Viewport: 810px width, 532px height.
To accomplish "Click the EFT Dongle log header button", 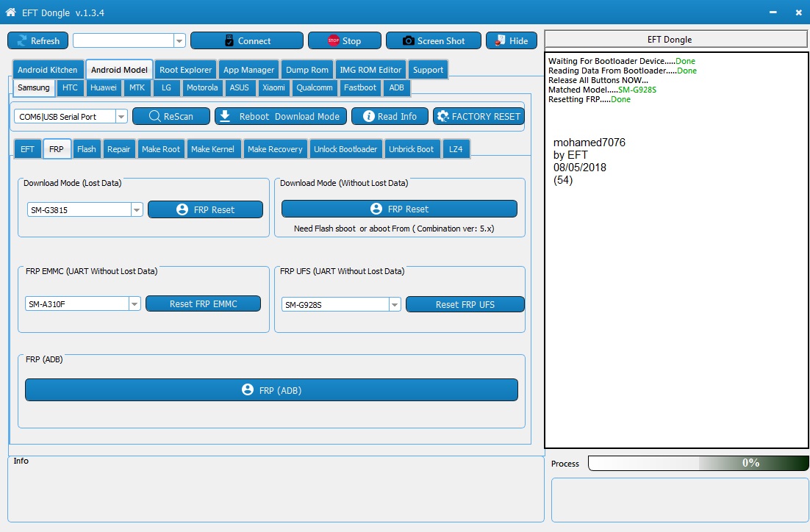I will [x=675, y=39].
